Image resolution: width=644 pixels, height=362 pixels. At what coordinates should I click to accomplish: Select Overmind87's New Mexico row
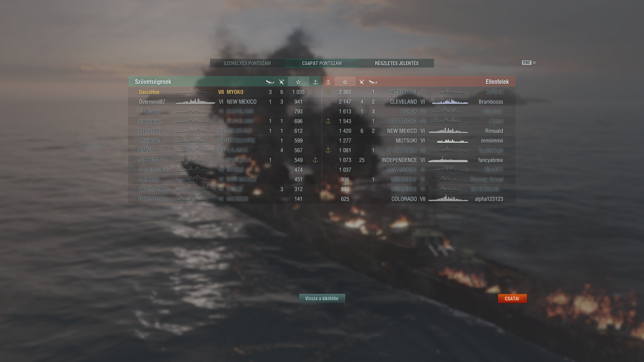[x=225, y=102]
